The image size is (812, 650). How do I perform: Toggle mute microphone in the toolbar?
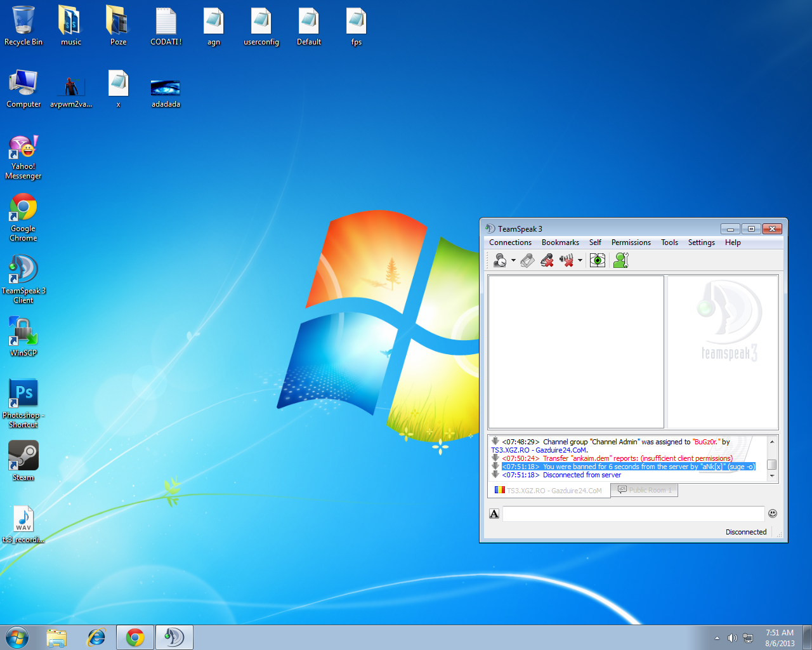pyautogui.click(x=547, y=260)
